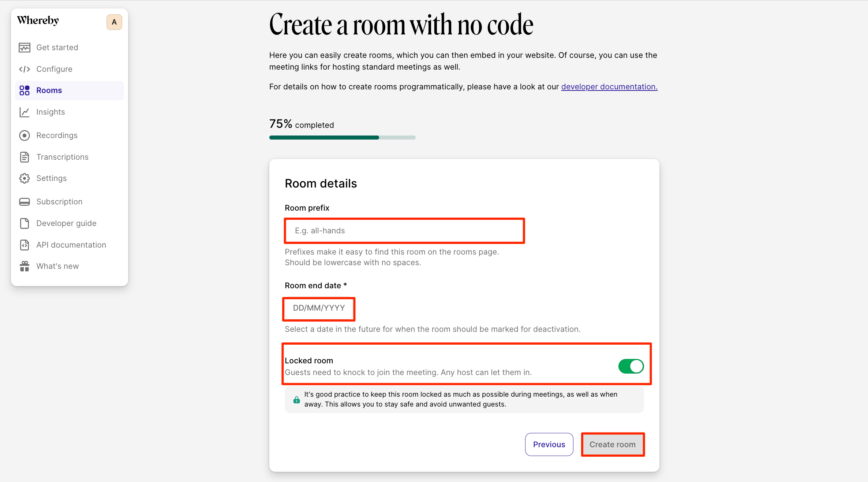The image size is (868, 482).
Task: Click the Rooms grid icon
Action: [25, 90]
